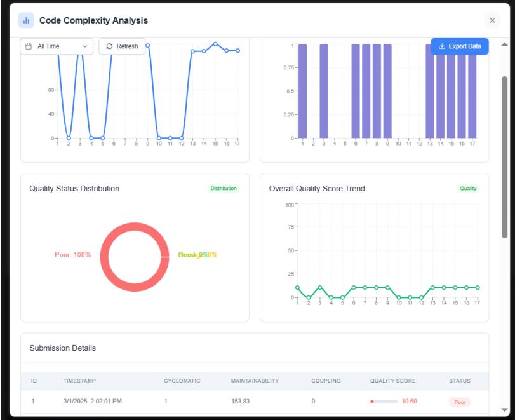This screenshot has width=515, height=420.
Task: Click the calendar icon in the time filter
Action: (x=29, y=46)
